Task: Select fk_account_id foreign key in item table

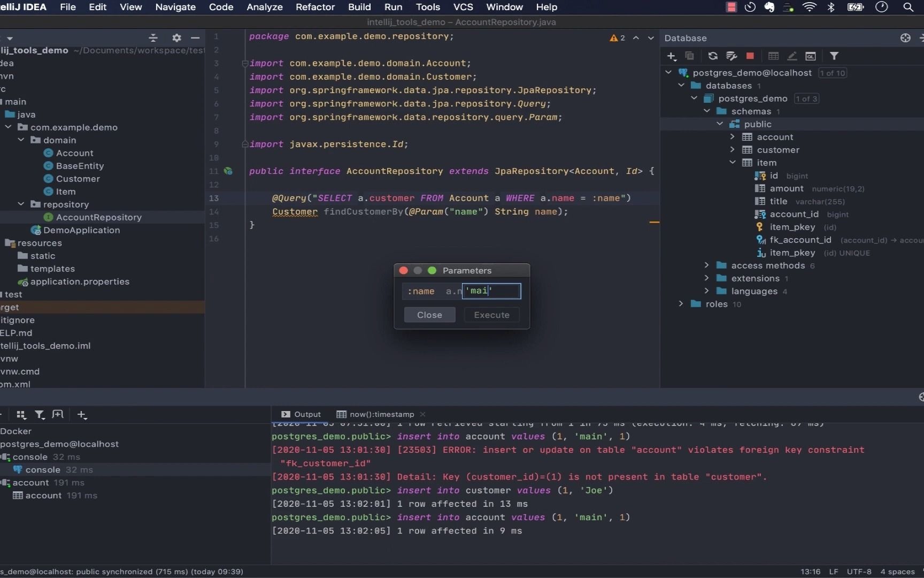Action: coord(800,240)
